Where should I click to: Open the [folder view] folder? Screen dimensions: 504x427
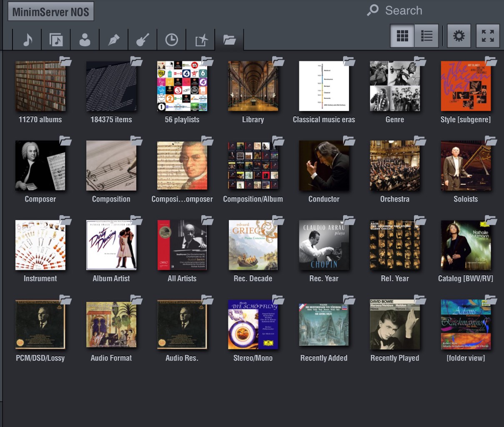466,324
